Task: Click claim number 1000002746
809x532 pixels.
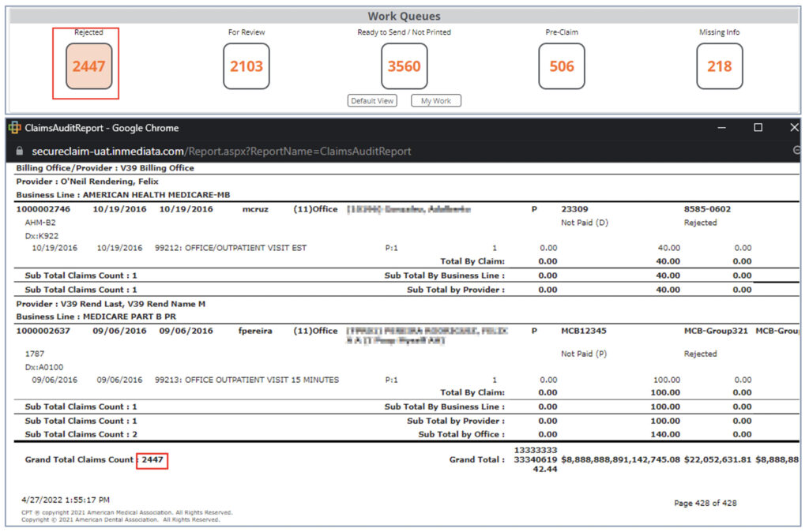Action: (43, 209)
